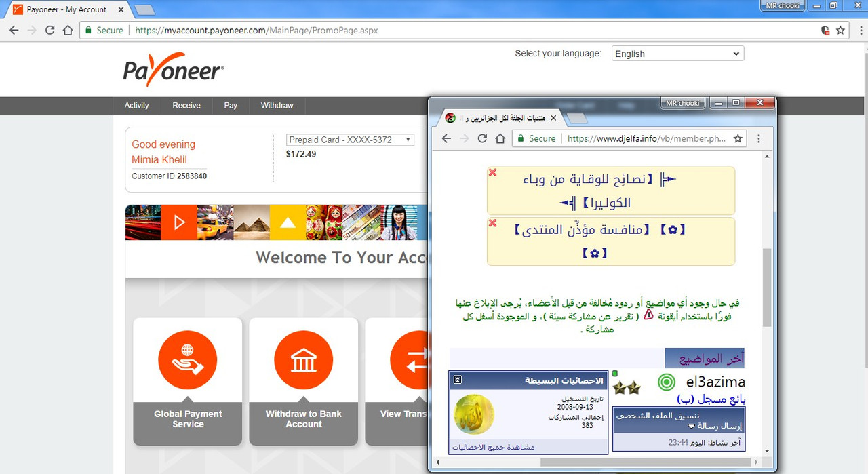Image resolution: width=868 pixels, height=474 pixels.
Task: Open Chrome menu in djelfa window
Action: (x=759, y=138)
